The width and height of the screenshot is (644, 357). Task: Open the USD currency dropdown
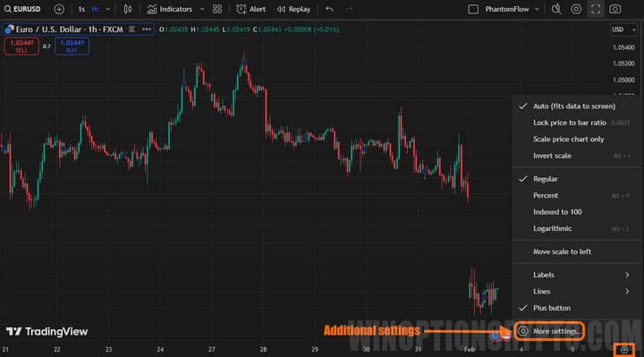[623, 30]
